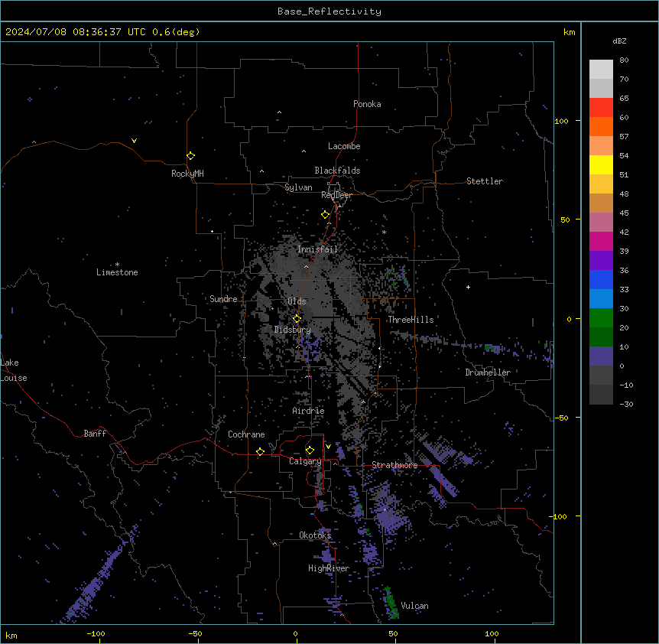
Task: Click the Vulcan label
Action: pyautogui.click(x=415, y=606)
